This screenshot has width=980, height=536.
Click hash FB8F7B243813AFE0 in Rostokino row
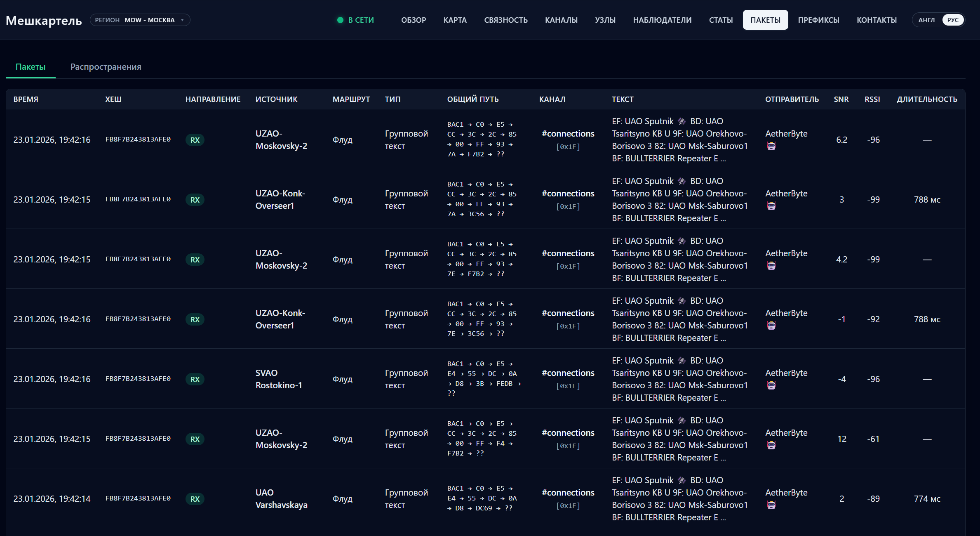(x=138, y=379)
